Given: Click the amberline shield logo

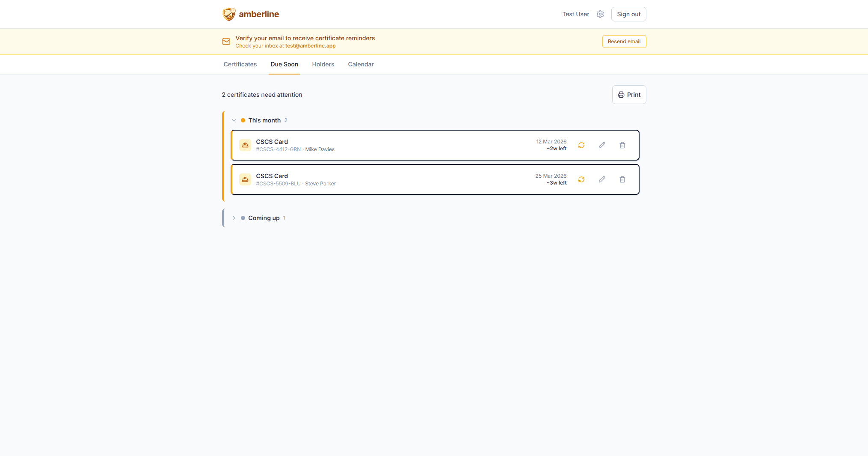Looking at the screenshot, I should (229, 14).
